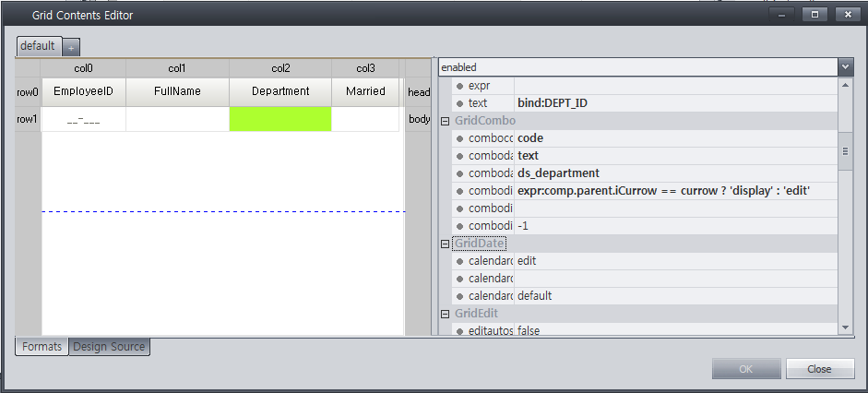The height and width of the screenshot is (393, 868).
Task: Click the OK button
Action: [x=746, y=369]
